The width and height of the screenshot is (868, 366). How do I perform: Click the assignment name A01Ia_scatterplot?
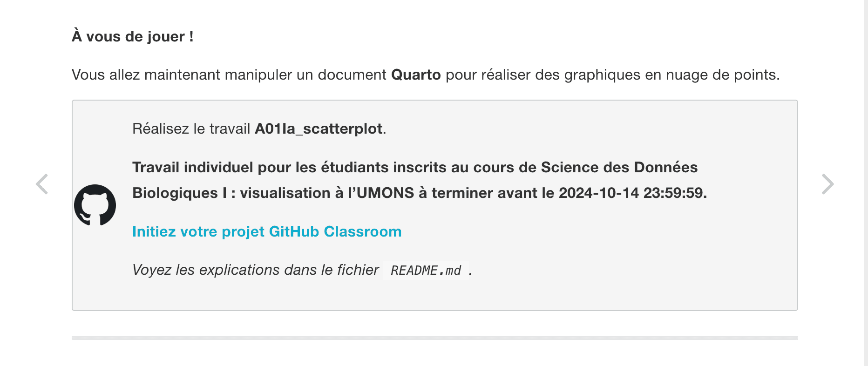[319, 129]
